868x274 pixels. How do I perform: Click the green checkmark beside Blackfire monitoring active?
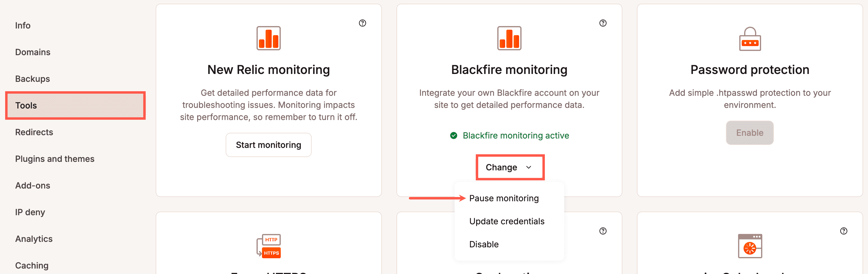454,135
